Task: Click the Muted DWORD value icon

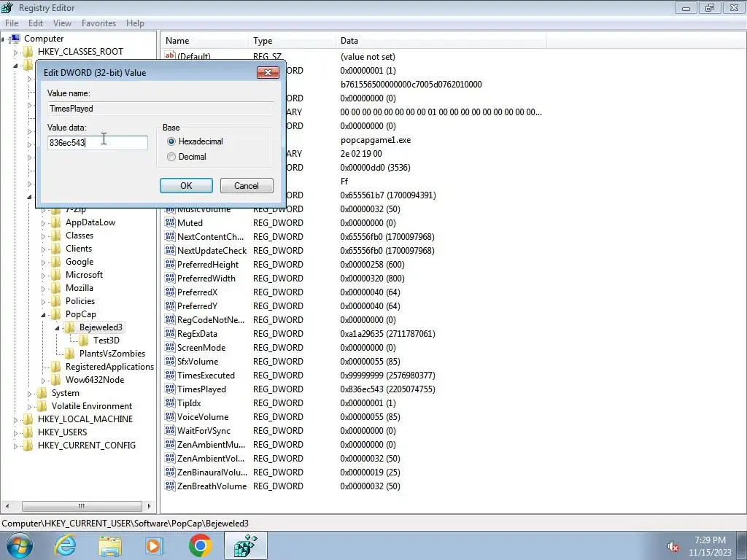Action: coord(170,222)
